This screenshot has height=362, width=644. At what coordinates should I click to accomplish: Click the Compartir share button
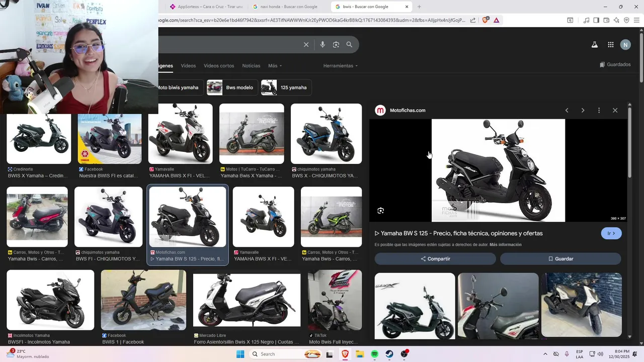click(x=435, y=259)
